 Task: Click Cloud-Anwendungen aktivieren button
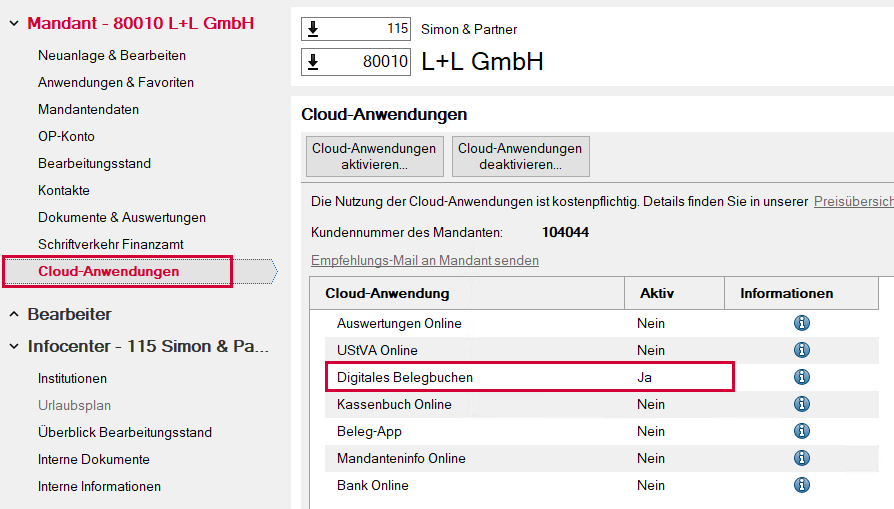[x=375, y=156]
